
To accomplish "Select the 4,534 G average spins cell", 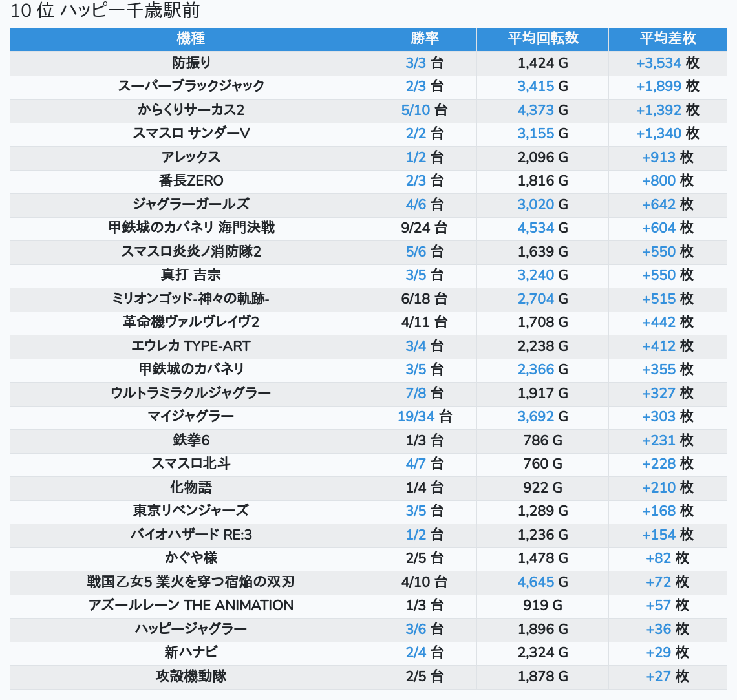I will coord(542,228).
